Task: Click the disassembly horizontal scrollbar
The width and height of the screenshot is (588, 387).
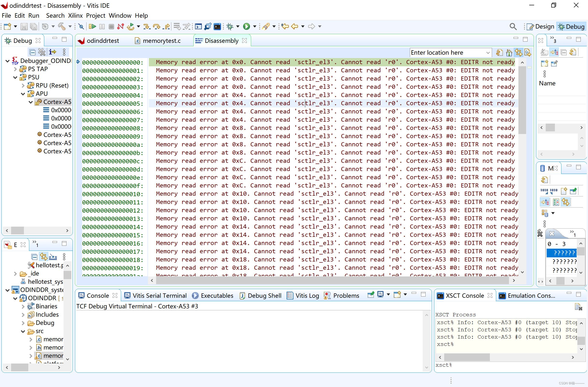Action: tap(332, 280)
